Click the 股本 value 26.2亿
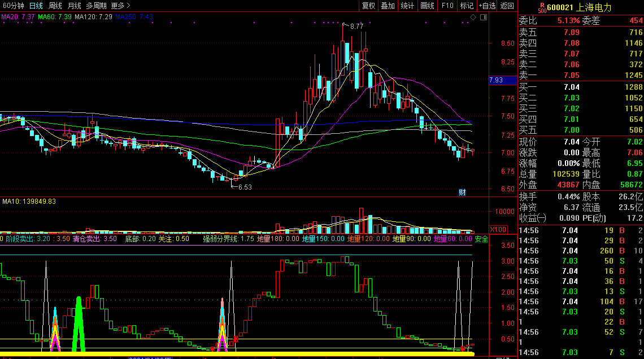This screenshot has width=644, height=359. 631,196
